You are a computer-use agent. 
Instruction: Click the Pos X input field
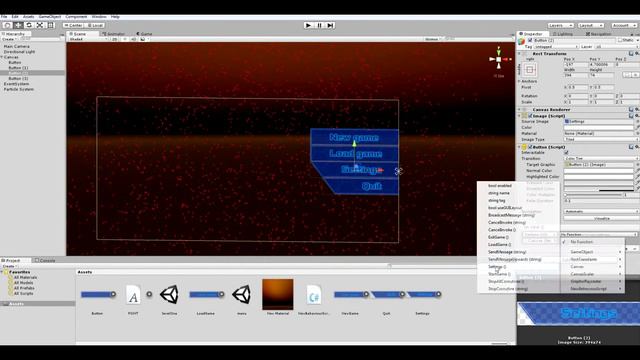(575, 64)
